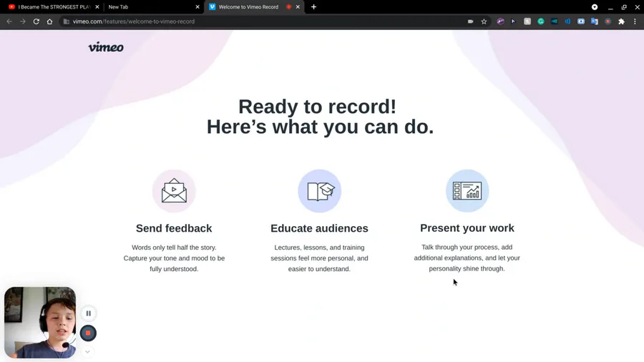The height and width of the screenshot is (362, 644).
Task: Stop the Vimeo recording with the red button
Action: (x=88, y=333)
